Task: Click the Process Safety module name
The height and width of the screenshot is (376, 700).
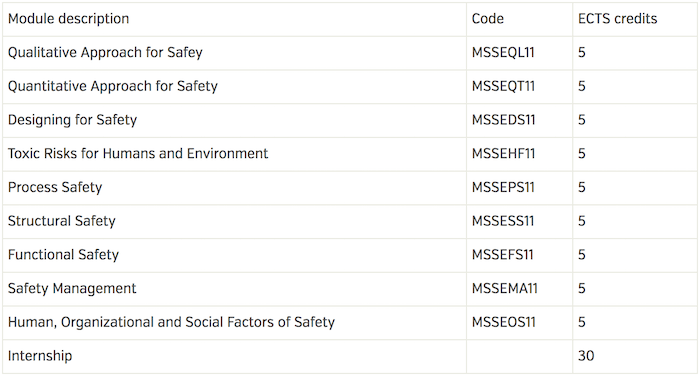Action: pos(55,188)
